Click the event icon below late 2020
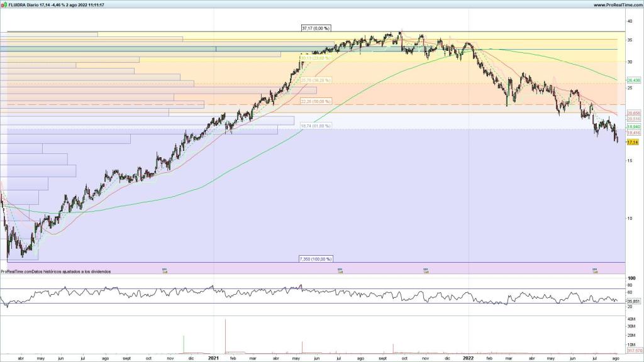This screenshot has height=362, width=644. (165, 271)
